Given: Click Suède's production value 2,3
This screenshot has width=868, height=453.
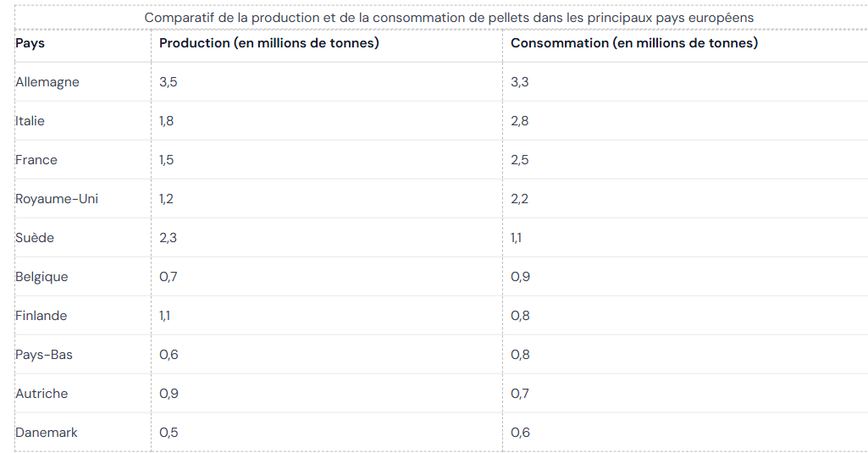Looking at the screenshot, I should pyautogui.click(x=169, y=238).
